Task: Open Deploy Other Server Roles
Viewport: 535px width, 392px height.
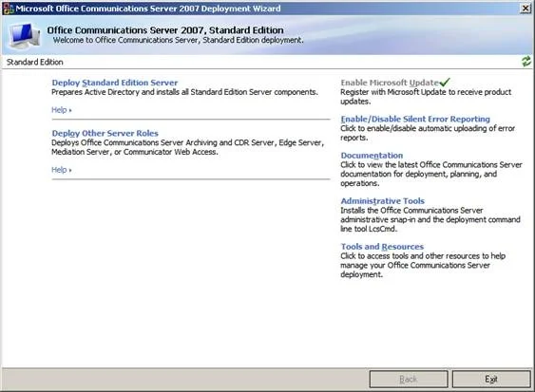Action: (x=105, y=133)
